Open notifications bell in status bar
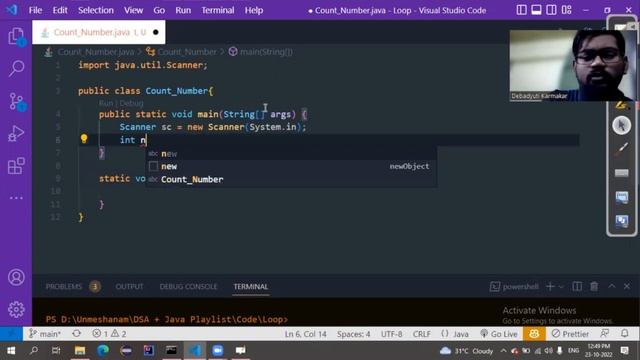Screen dimensions: 640x360 [625, 334]
